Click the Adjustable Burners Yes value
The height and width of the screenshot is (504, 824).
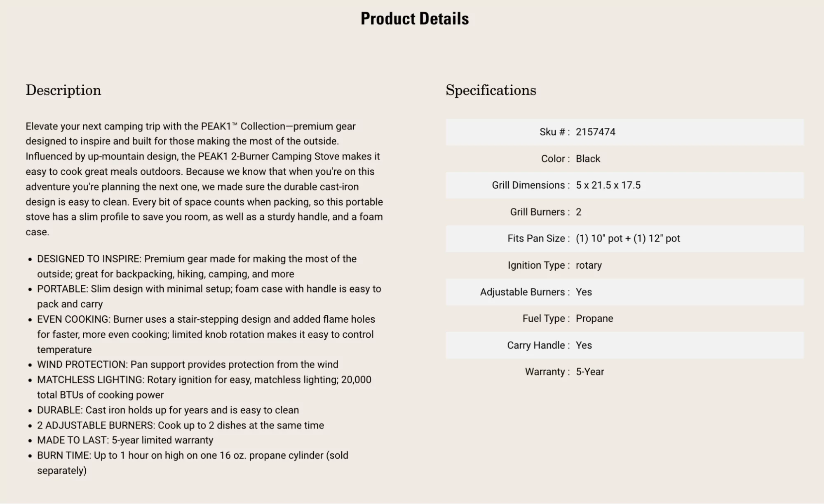tap(584, 292)
